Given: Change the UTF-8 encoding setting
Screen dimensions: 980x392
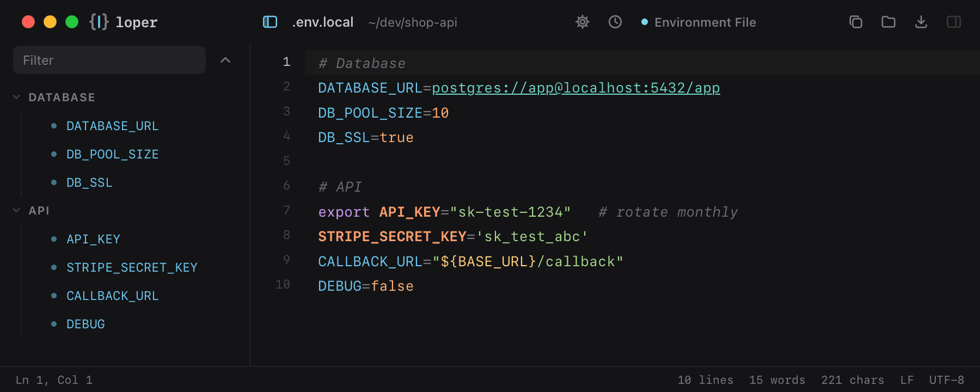Looking at the screenshot, I should (947, 380).
